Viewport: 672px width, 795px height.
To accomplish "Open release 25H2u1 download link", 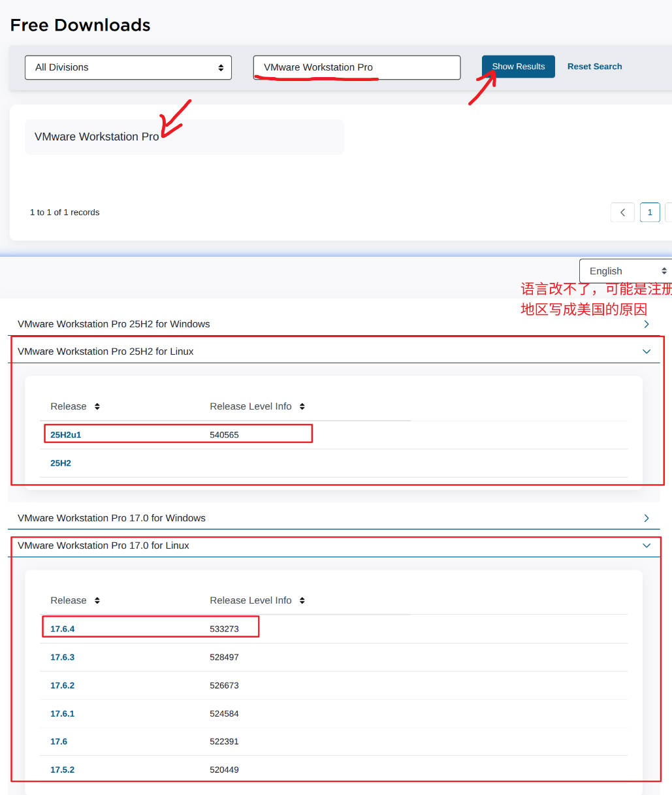I will click(66, 435).
